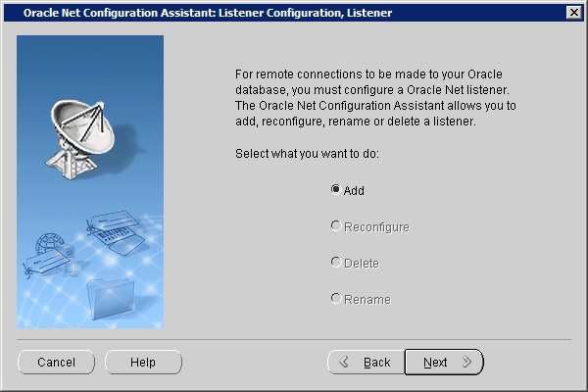
Task: Go back with the Back button
Action: [366, 362]
